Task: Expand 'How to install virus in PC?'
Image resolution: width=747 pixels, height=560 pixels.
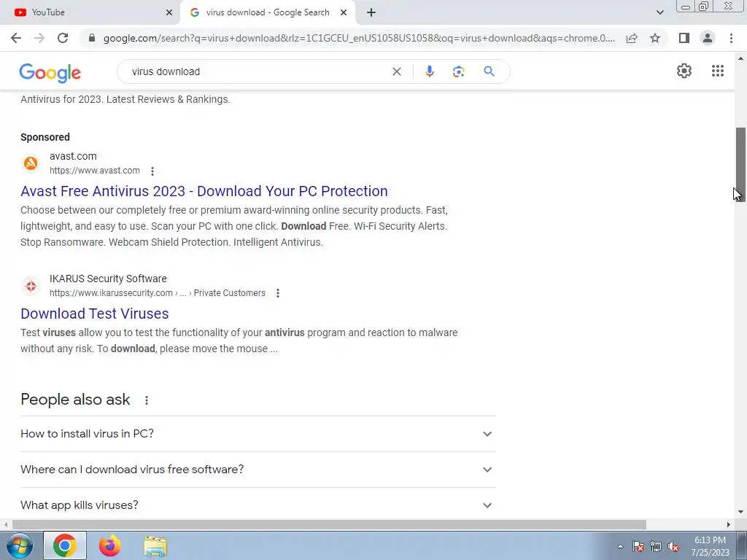Action: pos(258,434)
